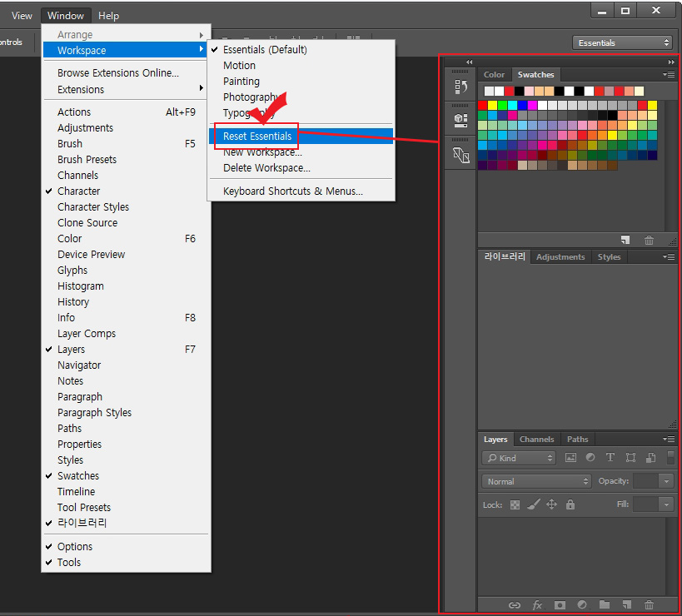Viewport: 682px width, 616px height.
Task: Select checked Essentials (Default) workspace
Action: coord(301,50)
